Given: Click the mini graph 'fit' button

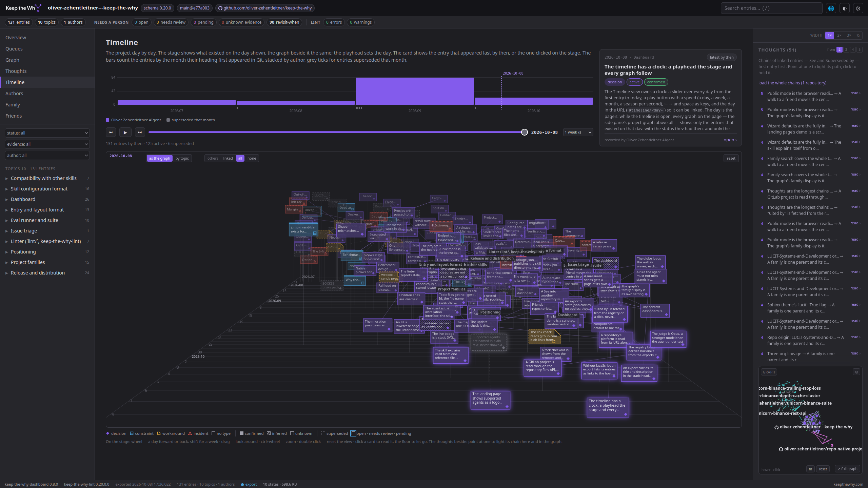Looking at the screenshot, I should coord(810,469).
